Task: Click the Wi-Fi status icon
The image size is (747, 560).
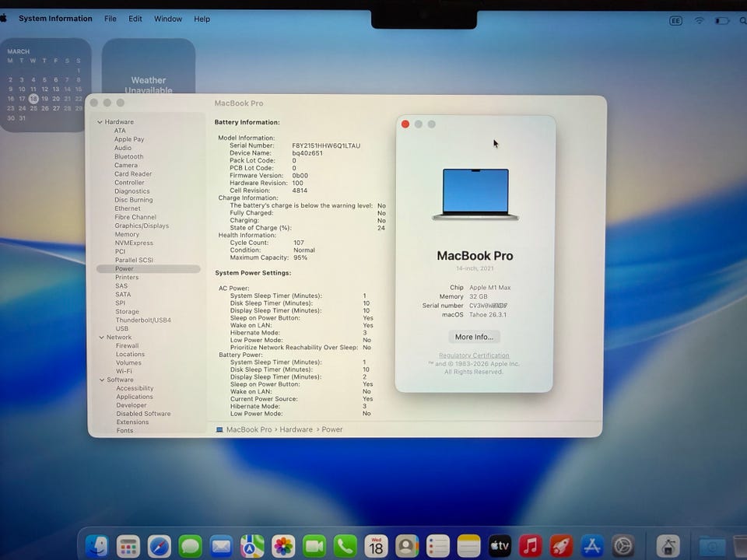Action: coord(699,20)
